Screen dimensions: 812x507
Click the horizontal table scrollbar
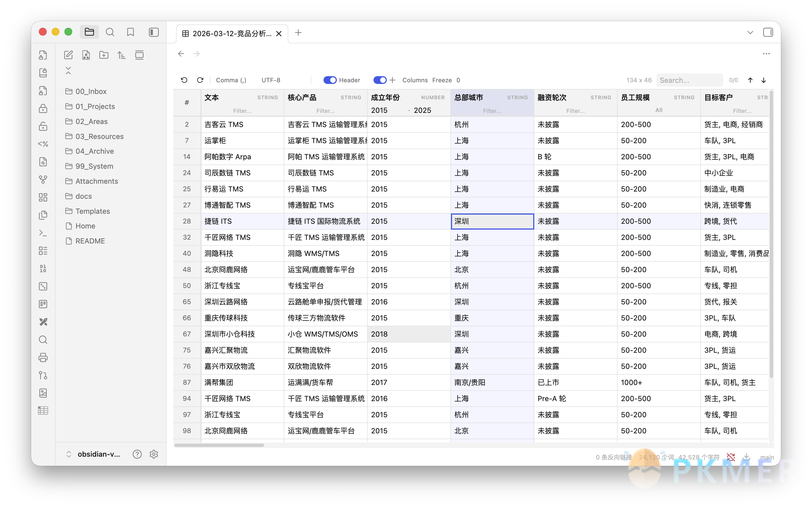(219, 445)
